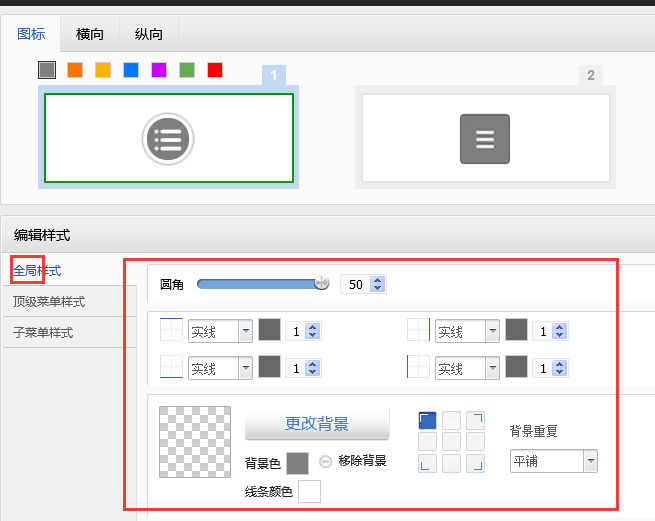The height and width of the screenshot is (521, 655).
Task: Select the center background position box
Action: [451, 441]
